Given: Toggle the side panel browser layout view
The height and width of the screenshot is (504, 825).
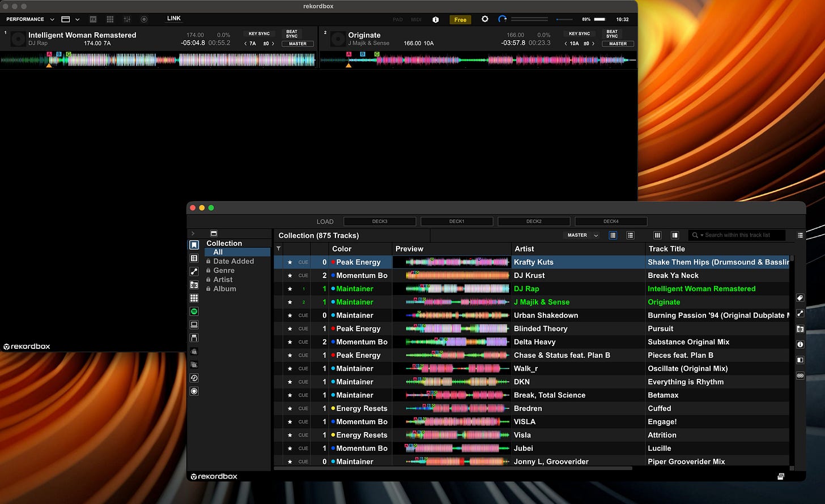Looking at the screenshot, I should tap(675, 235).
